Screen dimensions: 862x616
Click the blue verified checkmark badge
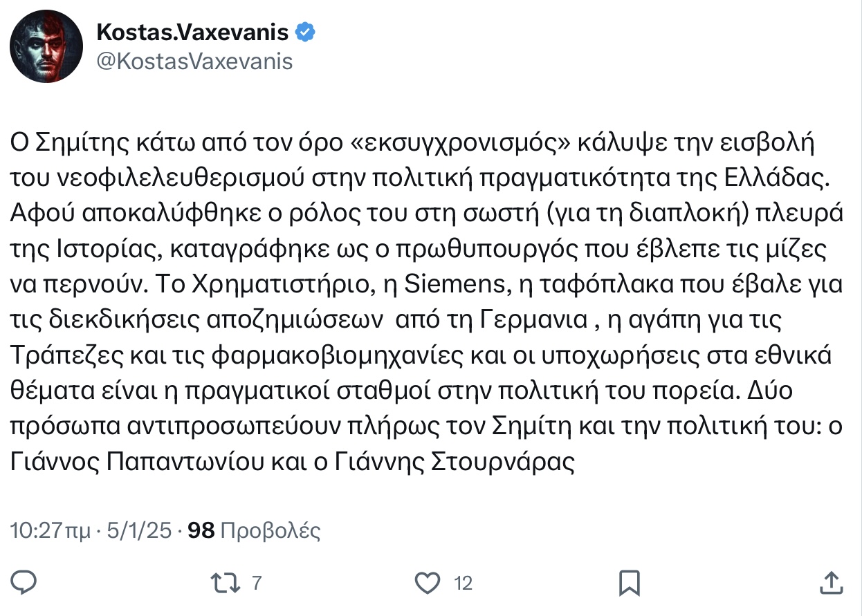click(x=306, y=31)
